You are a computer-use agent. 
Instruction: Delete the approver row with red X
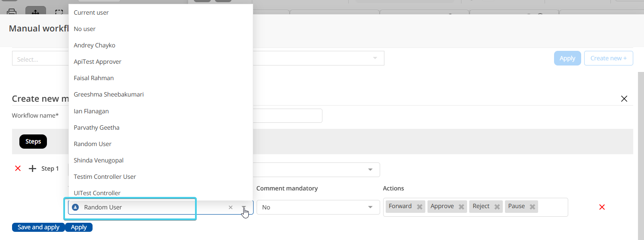click(602, 207)
